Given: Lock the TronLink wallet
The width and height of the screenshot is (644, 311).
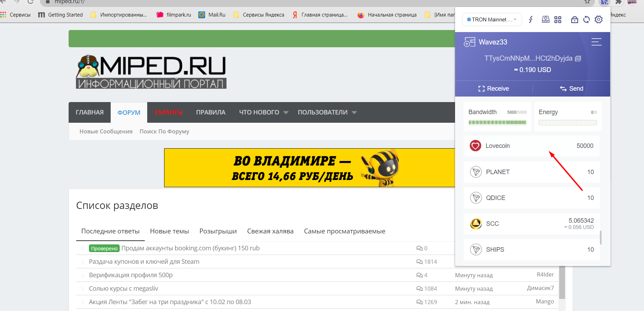Looking at the screenshot, I should point(574,20).
